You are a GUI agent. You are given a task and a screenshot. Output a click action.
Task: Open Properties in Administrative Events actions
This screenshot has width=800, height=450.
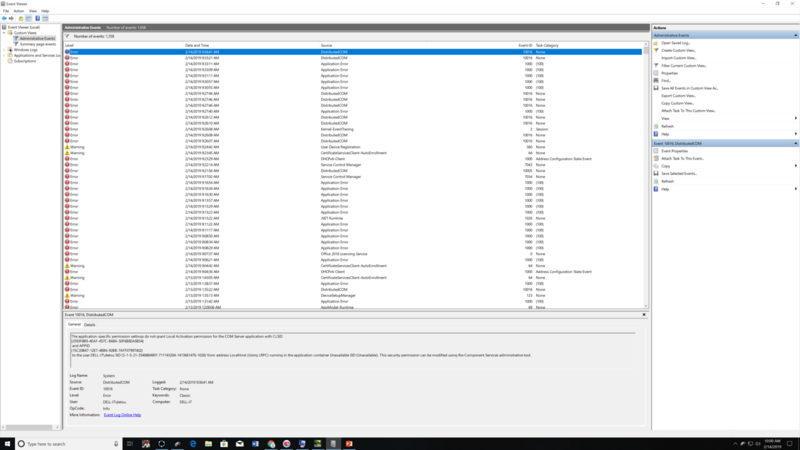[669, 73]
